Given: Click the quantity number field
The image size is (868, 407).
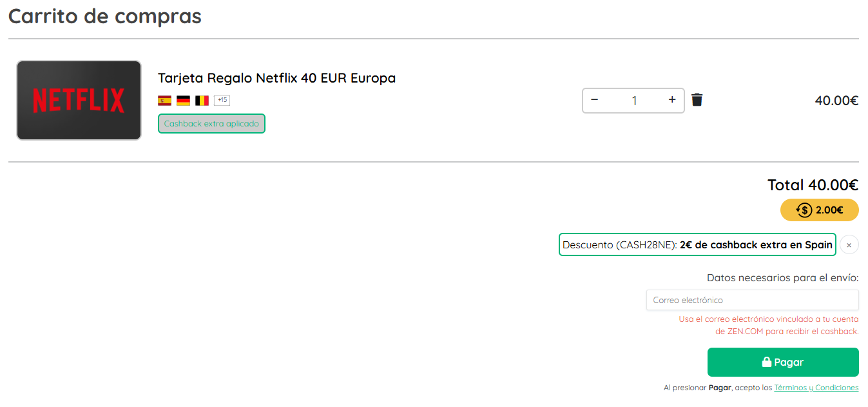Looking at the screenshot, I should pyautogui.click(x=633, y=101).
